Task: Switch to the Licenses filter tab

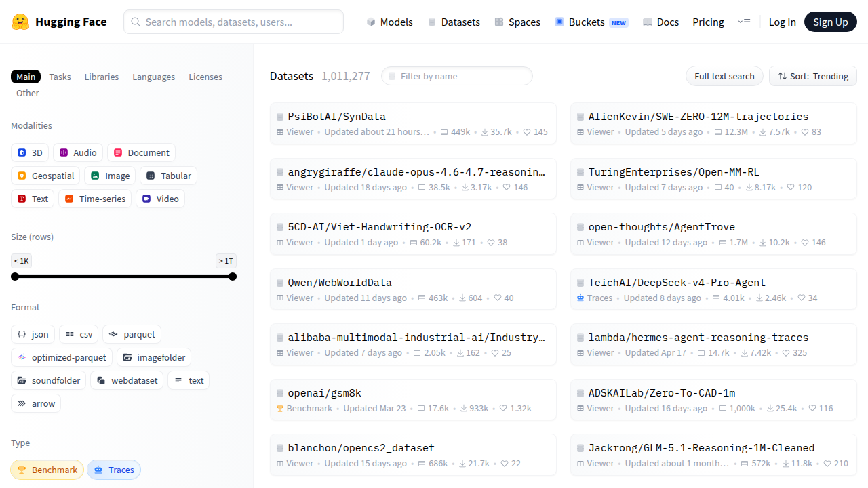Action: pos(205,77)
